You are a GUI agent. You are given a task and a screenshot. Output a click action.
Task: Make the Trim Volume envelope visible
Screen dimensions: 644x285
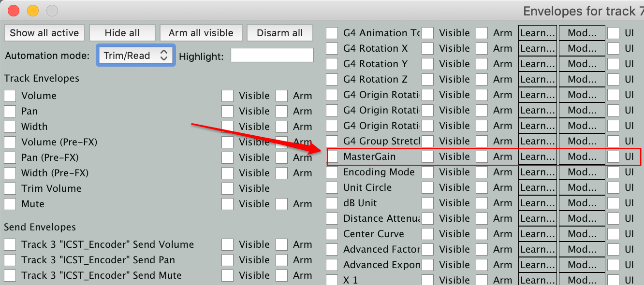pyautogui.click(x=228, y=188)
